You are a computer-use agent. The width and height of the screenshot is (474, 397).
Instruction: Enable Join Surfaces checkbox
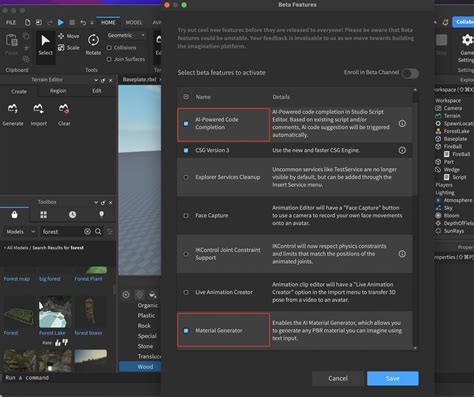click(109, 59)
